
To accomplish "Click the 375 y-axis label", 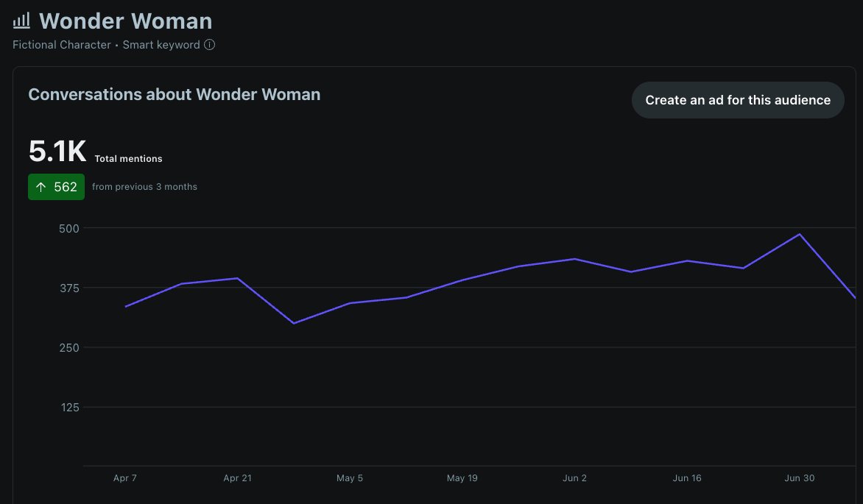I will [x=69, y=288].
